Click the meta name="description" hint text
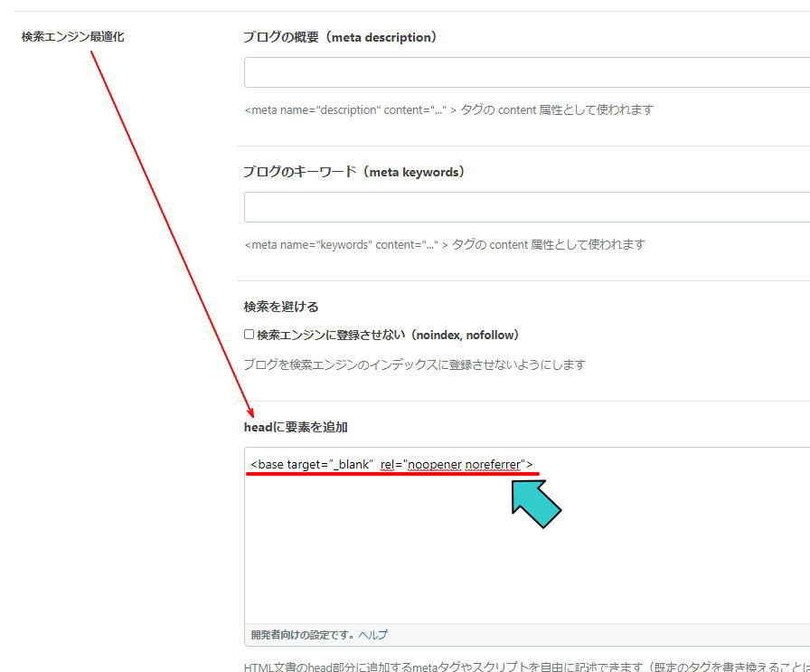Viewport: 810px width, 672px height. 449,109
